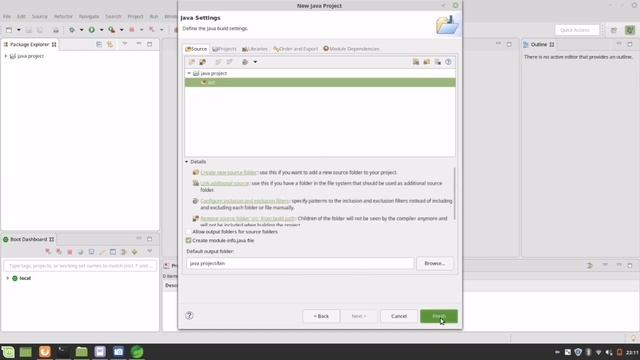
Task: Open Boot Dashboard view menu arrow
Action: tap(149, 251)
